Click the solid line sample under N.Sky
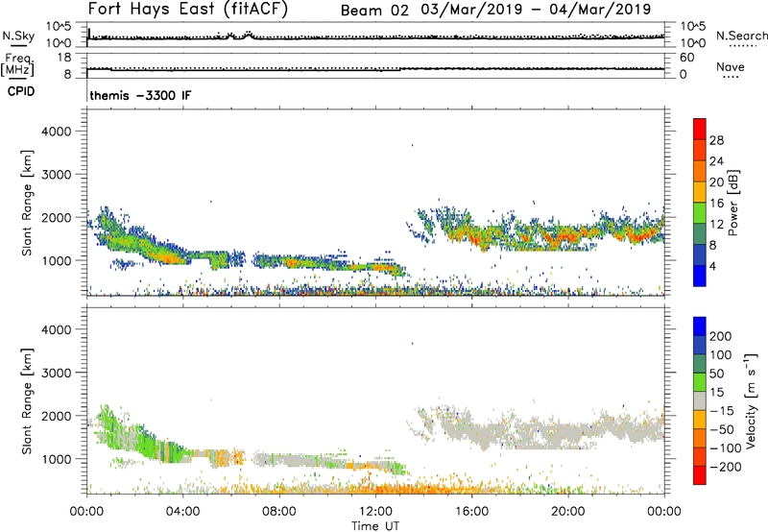 click(18, 46)
